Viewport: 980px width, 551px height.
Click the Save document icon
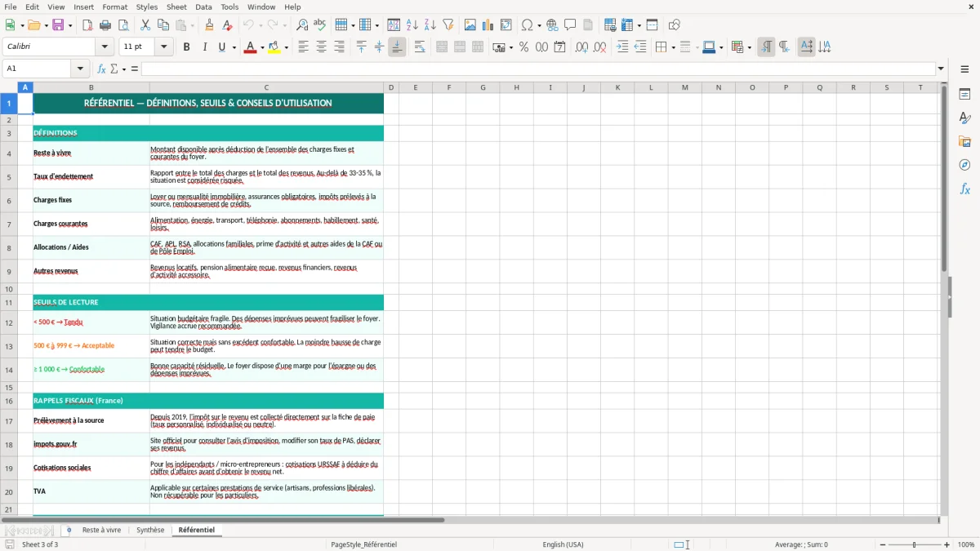point(58,25)
